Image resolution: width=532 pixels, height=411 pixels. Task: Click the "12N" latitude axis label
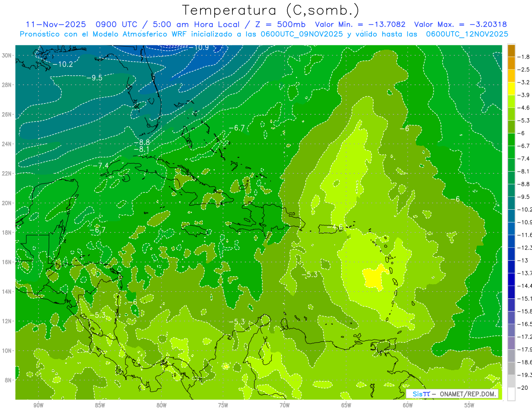pos(7,321)
